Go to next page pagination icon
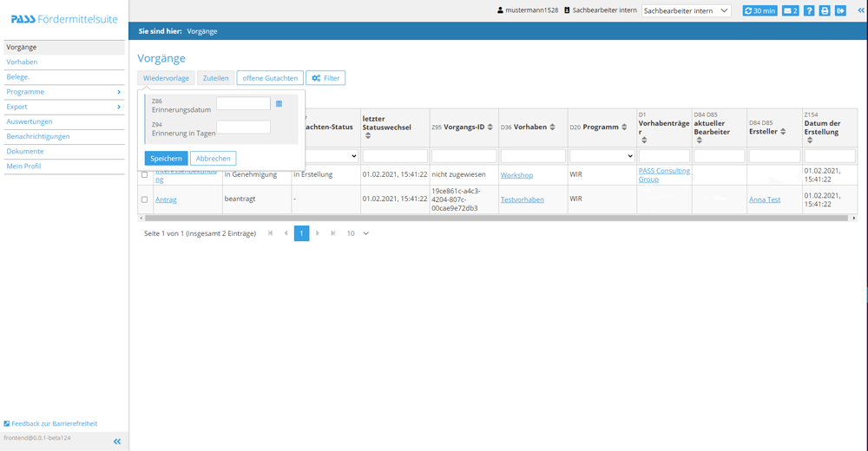The width and height of the screenshot is (868, 451). tap(317, 233)
